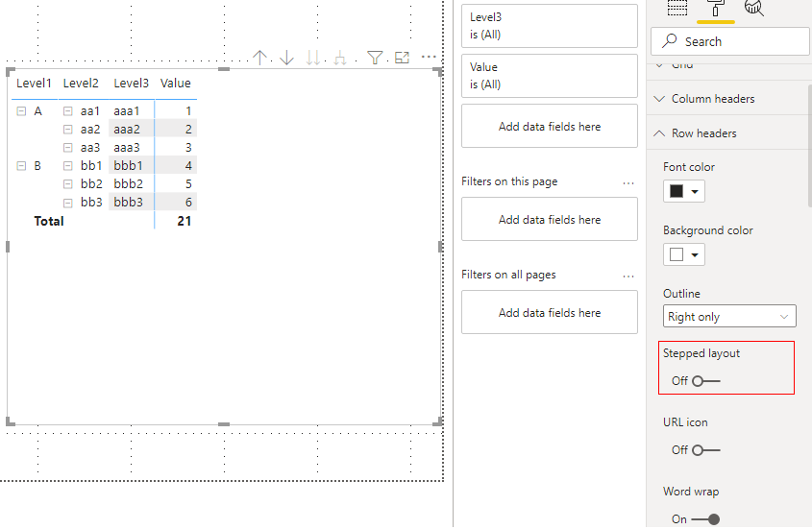Open Filters on all pages ellipsis menu
The image size is (812, 529).
pos(628,277)
